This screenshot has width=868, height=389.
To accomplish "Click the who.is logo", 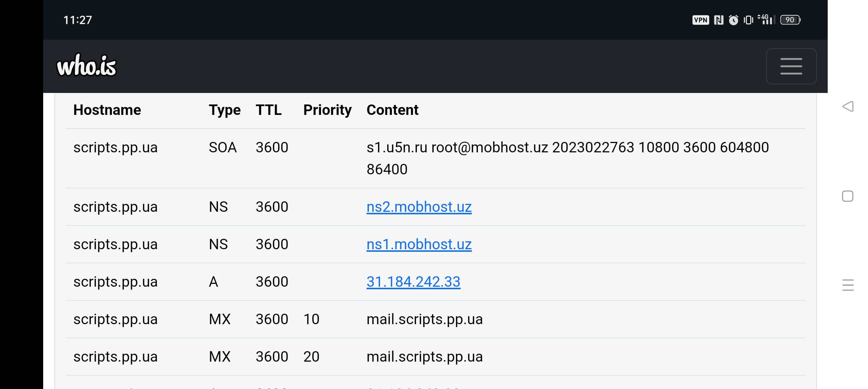I will (x=87, y=66).
